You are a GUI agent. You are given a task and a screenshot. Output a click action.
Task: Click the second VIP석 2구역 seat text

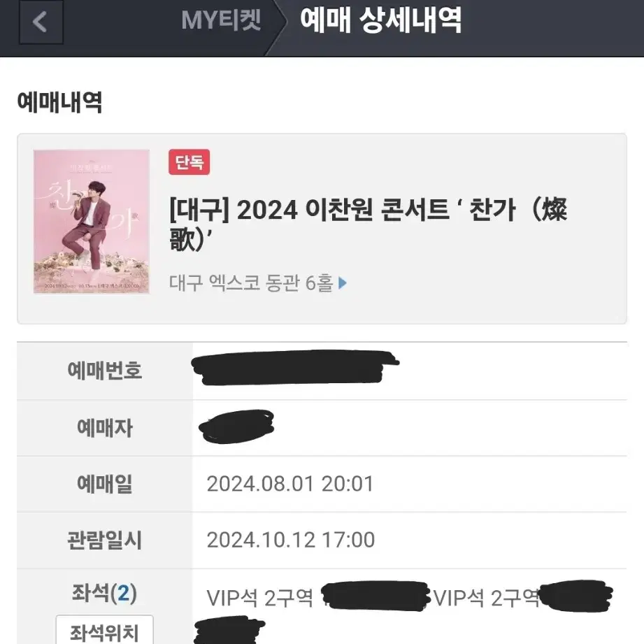coord(486,598)
